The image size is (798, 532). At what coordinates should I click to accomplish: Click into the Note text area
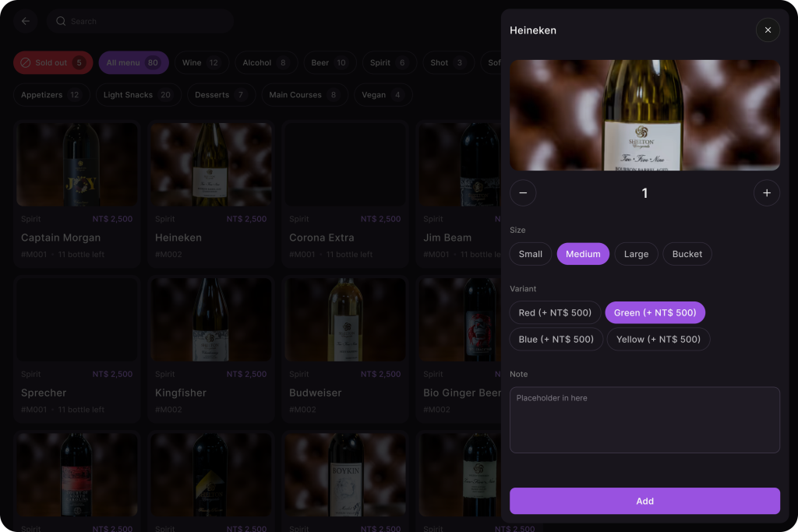644,420
